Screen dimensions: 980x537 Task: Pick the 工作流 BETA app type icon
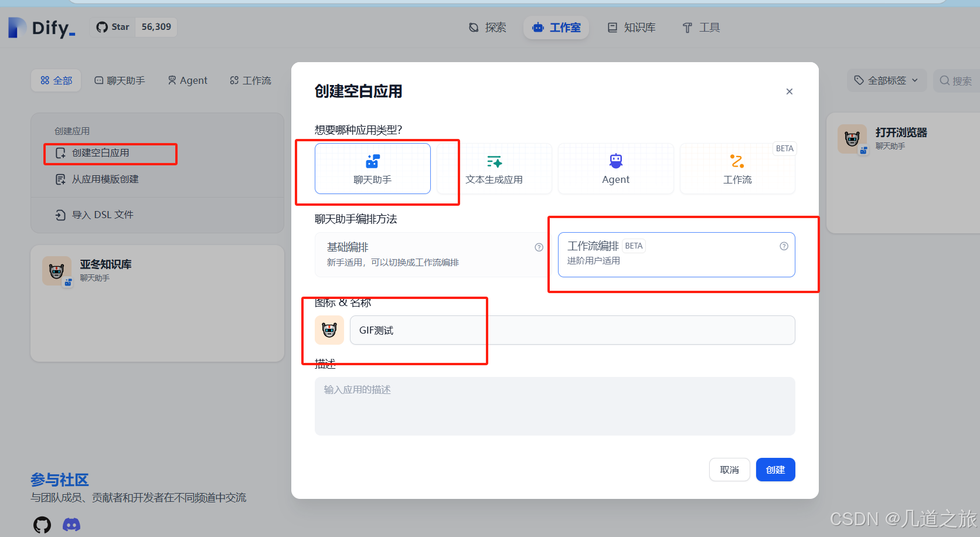click(x=737, y=161)
